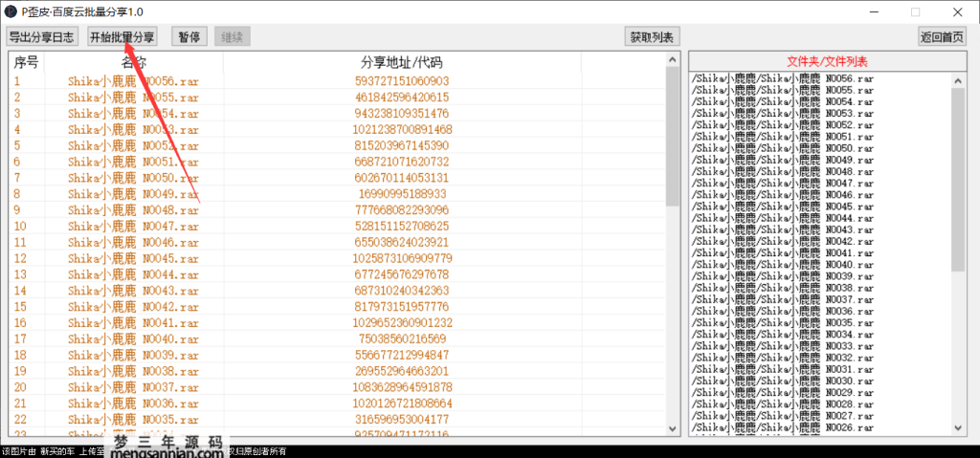980x458 pixels.
Task: Select file list entry ending N0053.rar
Action: click(x=783, y=114)
